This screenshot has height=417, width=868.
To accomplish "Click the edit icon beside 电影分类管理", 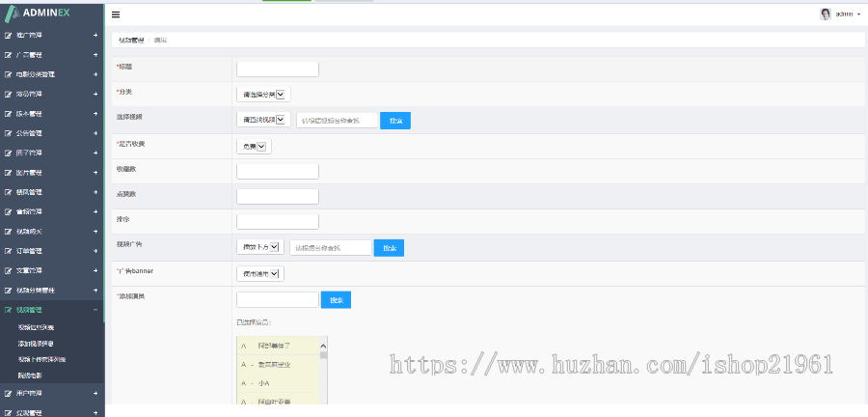I will [8, 74].
